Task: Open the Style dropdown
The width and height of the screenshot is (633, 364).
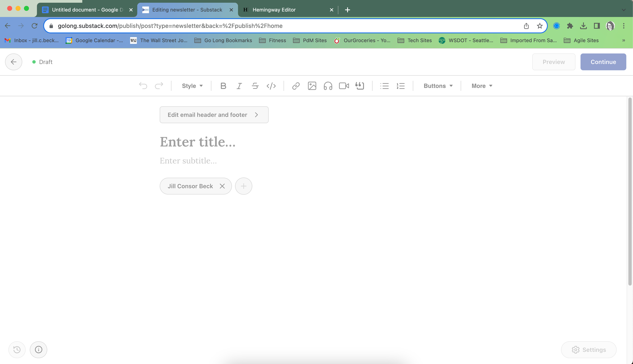Action: tap(192, 86)
